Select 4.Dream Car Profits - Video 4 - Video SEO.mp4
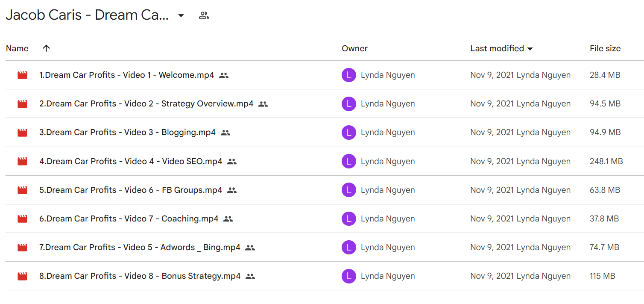644x304 pixels. pos(131,161)
